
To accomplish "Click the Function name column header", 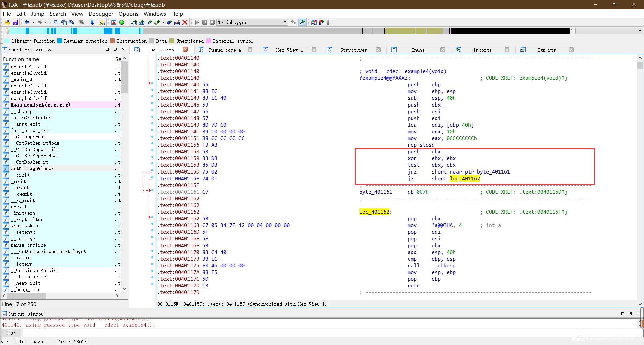I will click(58, 59).
